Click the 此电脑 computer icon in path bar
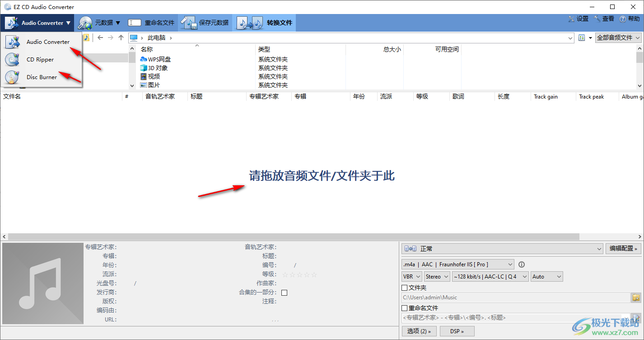The width and height of the screenshot is (644, 340). [134, 38]
